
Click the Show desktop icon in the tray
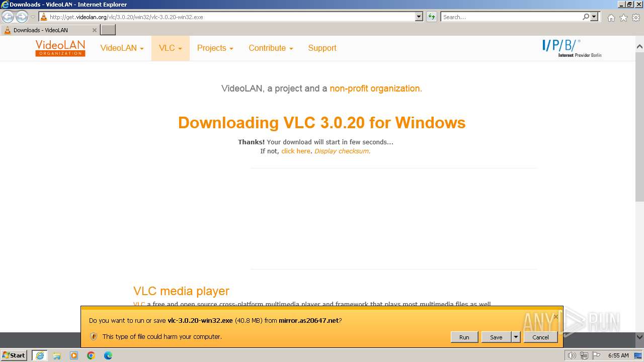point(638,355)
